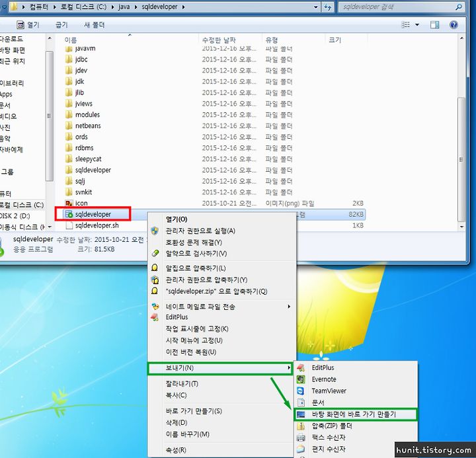Click the 열기 toolbar button

point(28,24)
